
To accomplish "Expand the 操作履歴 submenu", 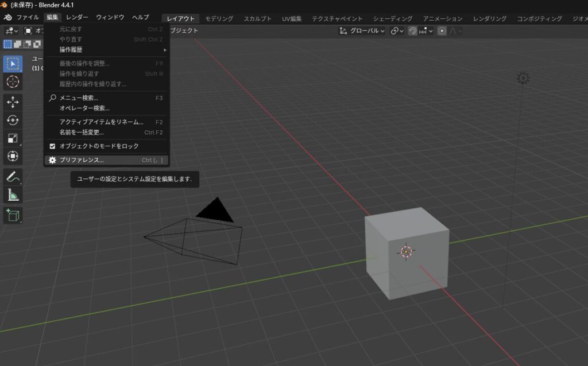I will click(x=106, y=50).
